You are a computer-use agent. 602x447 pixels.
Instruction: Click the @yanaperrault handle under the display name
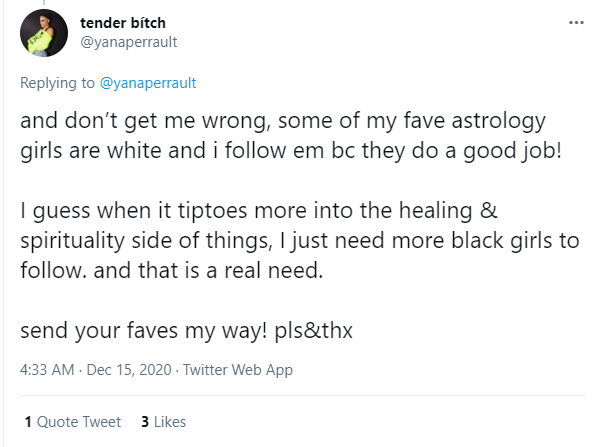click(x=127, y=42)
